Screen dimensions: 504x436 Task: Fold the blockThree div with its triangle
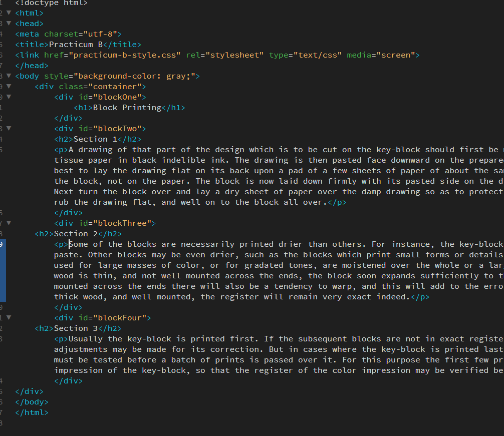tap(9, 223)
